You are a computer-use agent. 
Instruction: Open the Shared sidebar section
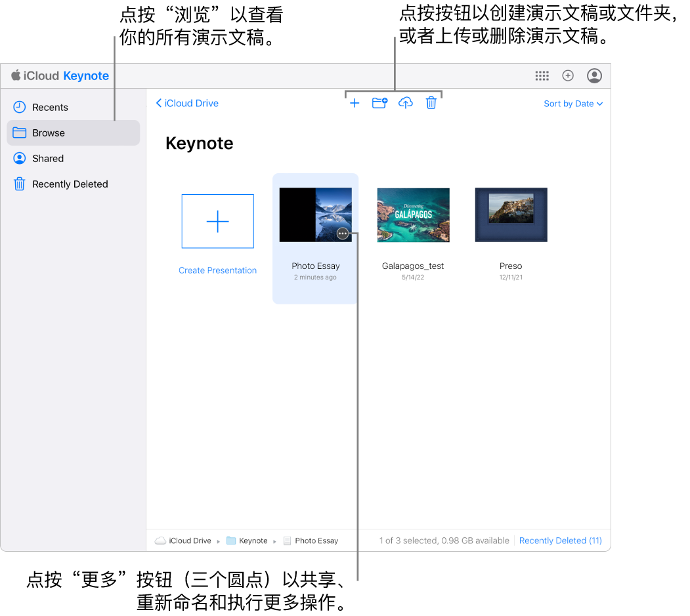[x=73, y=158]
